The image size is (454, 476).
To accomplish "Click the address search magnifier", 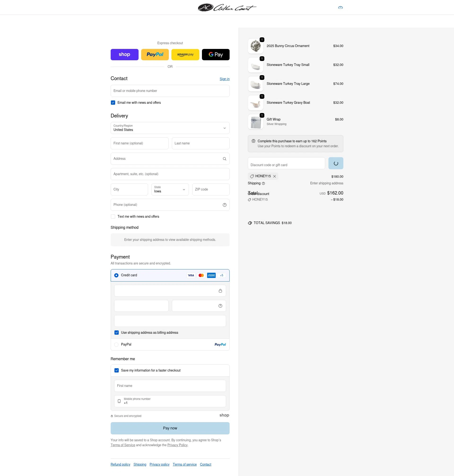I will [224, 159].
